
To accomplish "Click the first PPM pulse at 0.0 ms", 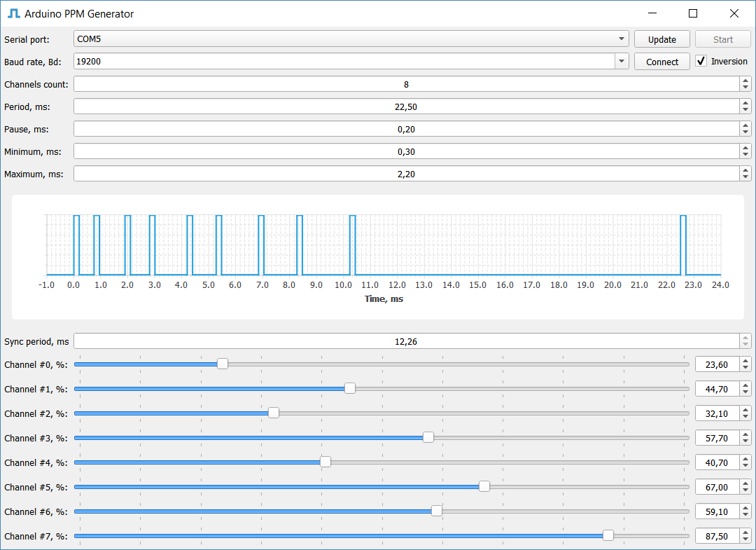I will tap(76, 245).
